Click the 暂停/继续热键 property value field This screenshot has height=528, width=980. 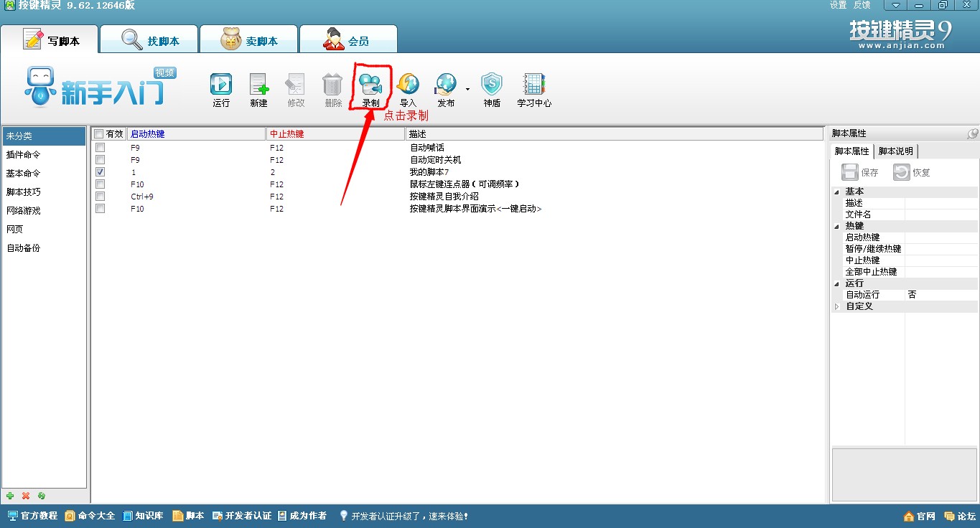tap(941, 249)
